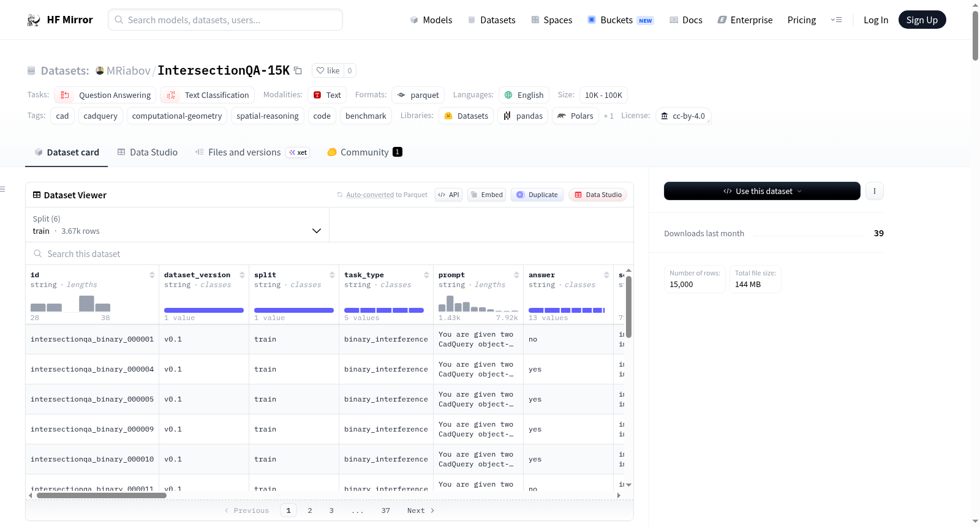Open the Community tab

[x=364, y=152]
